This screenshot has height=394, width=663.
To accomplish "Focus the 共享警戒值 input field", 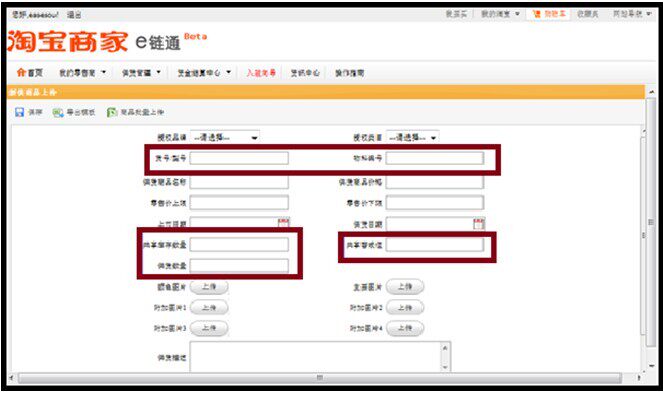I will [x=435, y=244].
